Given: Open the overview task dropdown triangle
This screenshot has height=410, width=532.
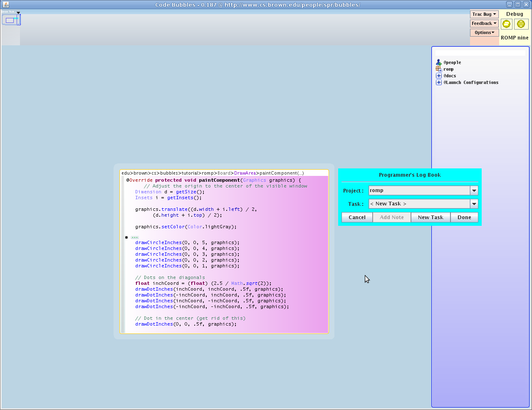Looking at the screenshot, I should coord(18,12).
